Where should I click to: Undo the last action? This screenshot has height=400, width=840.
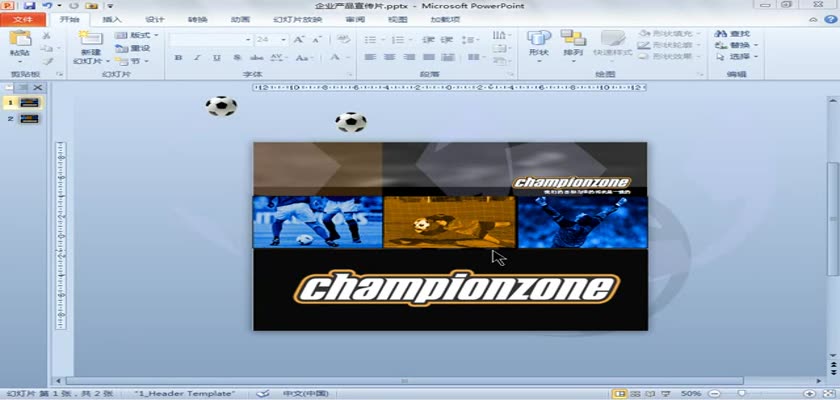47,6
